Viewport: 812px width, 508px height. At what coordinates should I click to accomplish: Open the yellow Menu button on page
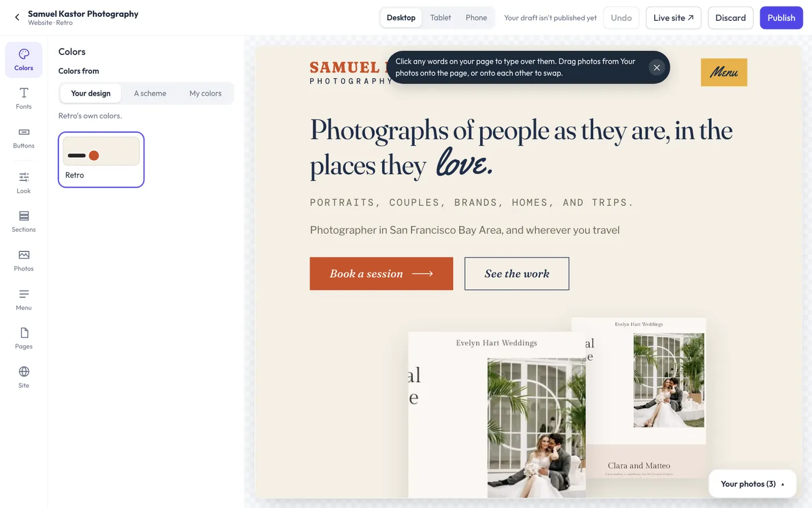[x=724, y=73]
